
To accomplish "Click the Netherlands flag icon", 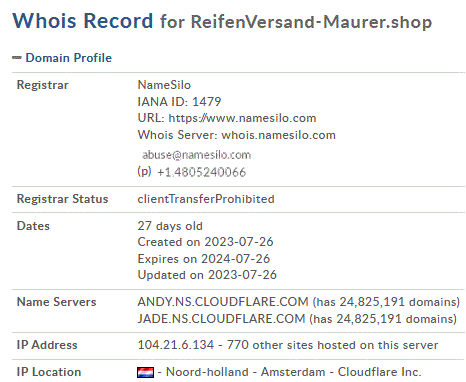I will 145,373.
